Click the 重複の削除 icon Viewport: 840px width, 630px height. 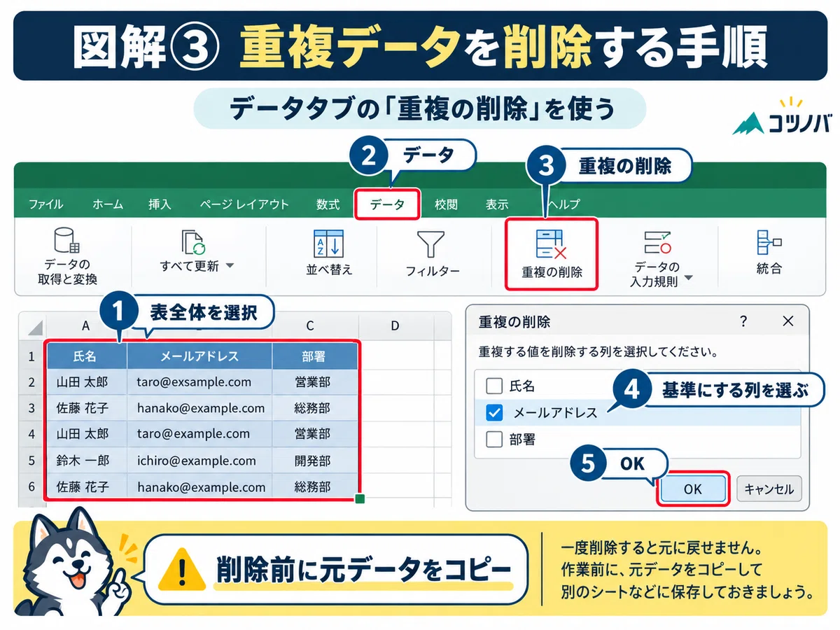pyautogui.click(x=551, y=244)
